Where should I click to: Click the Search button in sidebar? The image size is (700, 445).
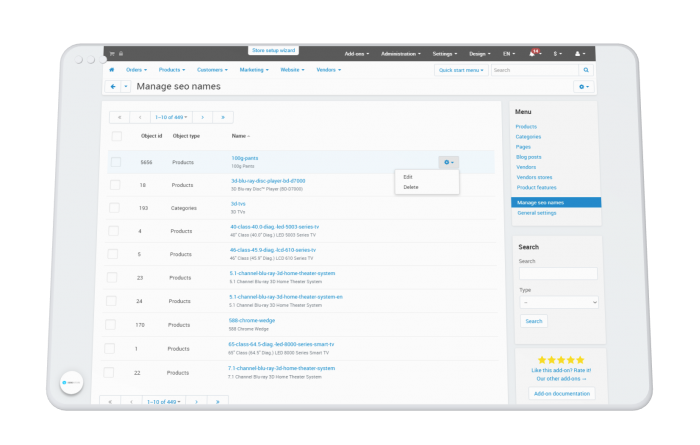pos(533,321)
